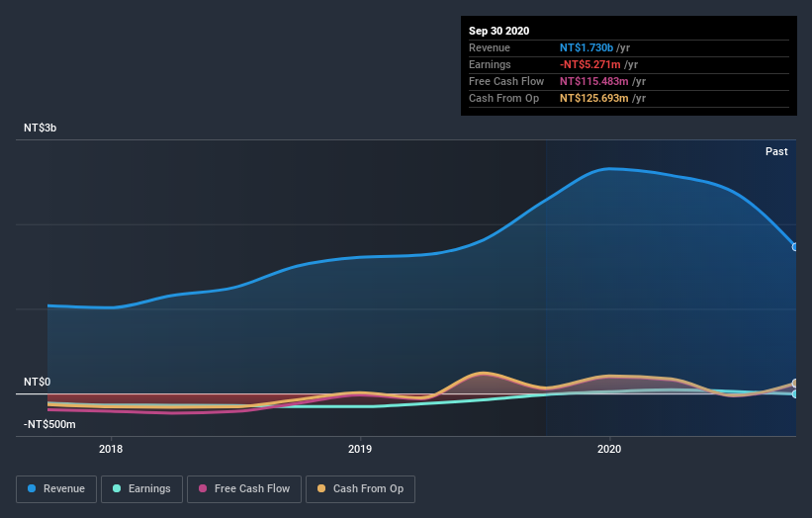Toggle the Revenue legend button
Image resolution: width=812 pixels, height=518 pixels.
tap(56, 489)
